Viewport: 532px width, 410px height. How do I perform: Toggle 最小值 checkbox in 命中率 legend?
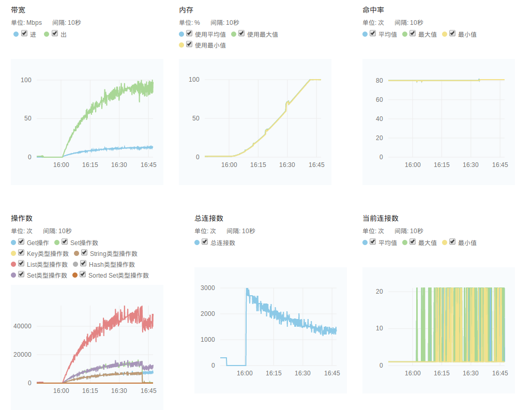coord(452,34)
